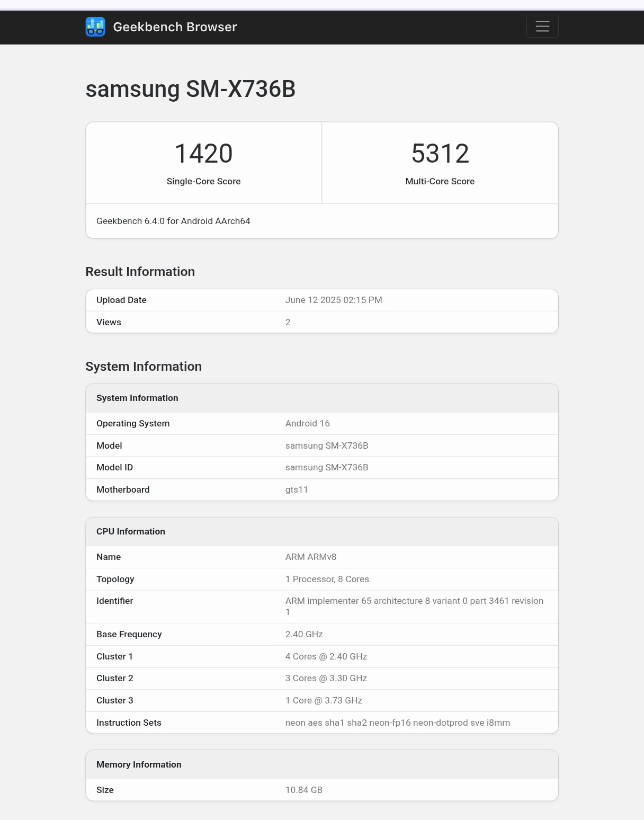Click the memory size value 10.84 GB

[x=304, y=790]
